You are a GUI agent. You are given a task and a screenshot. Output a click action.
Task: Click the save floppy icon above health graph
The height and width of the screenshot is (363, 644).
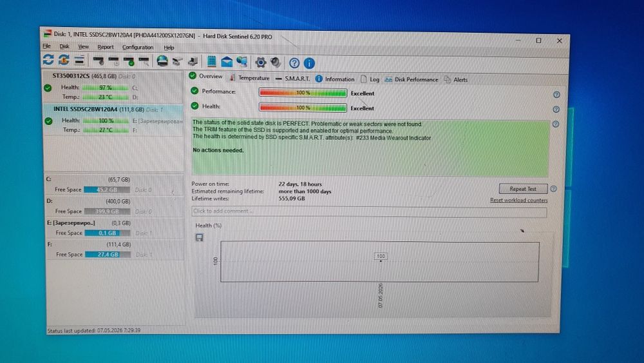(x=199, y=238)
